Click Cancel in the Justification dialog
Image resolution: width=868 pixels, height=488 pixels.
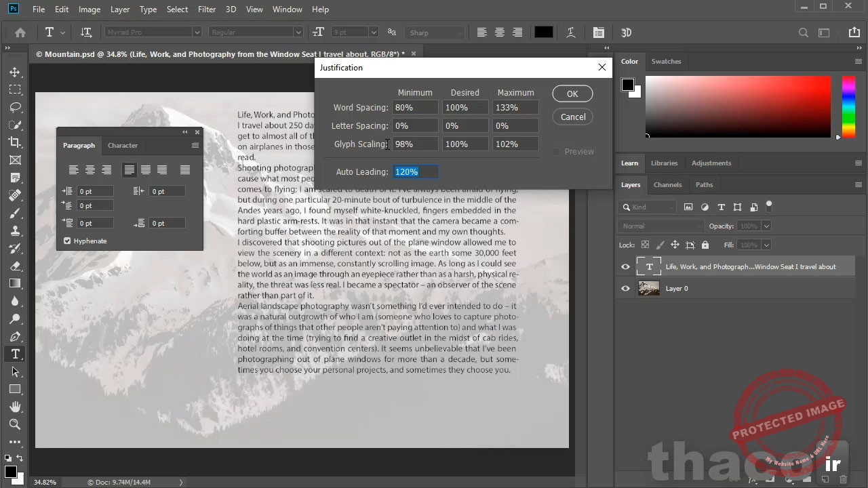[572, 117]
